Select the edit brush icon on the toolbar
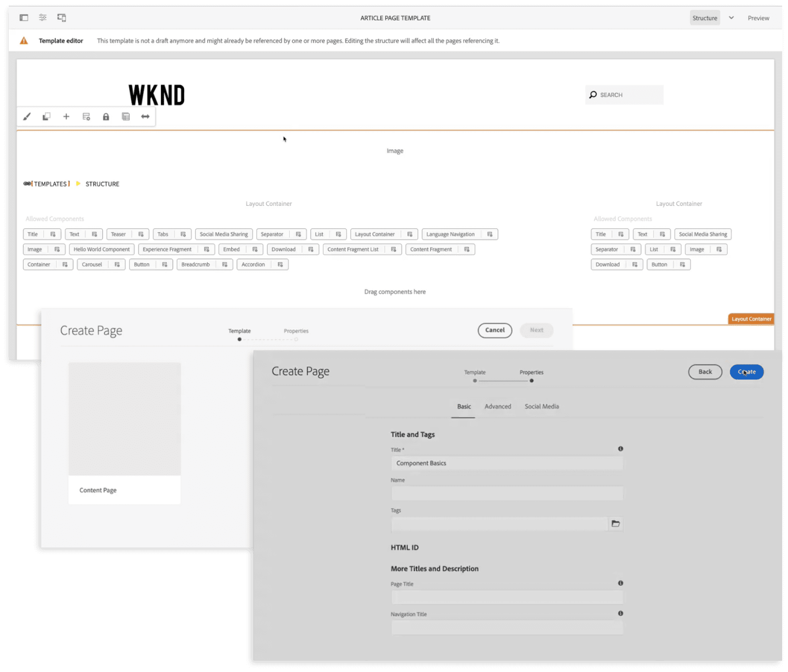Screen dimensions: 788x672 27,116
